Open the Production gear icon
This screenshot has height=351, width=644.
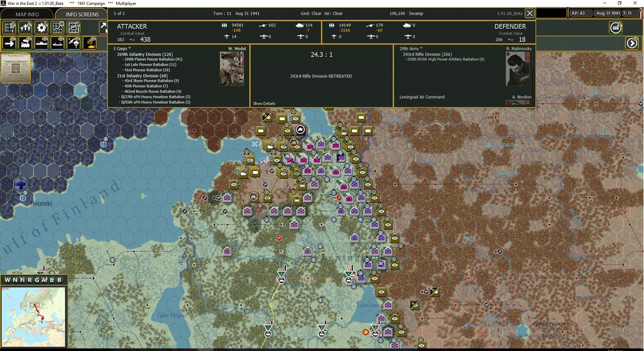pyautogui.click(x=42, y=28)
